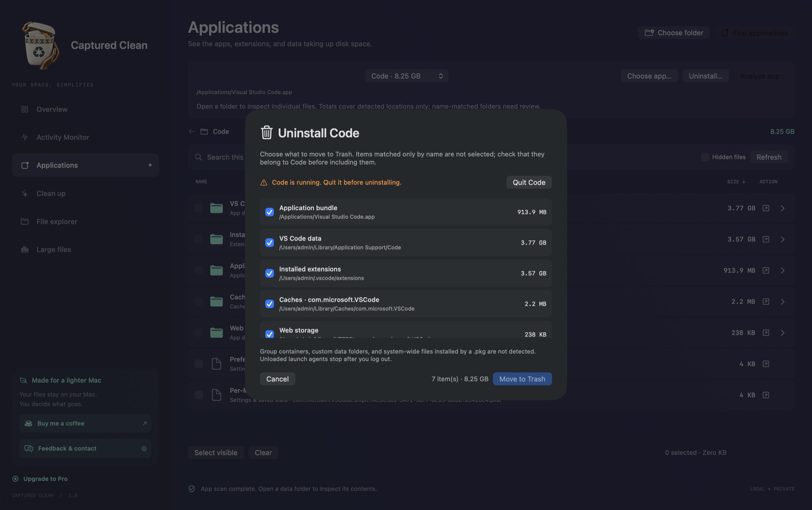This screenshot has height=510, width=812.
Task: Open the Overview sidebar section
Action: coord(85,109)
